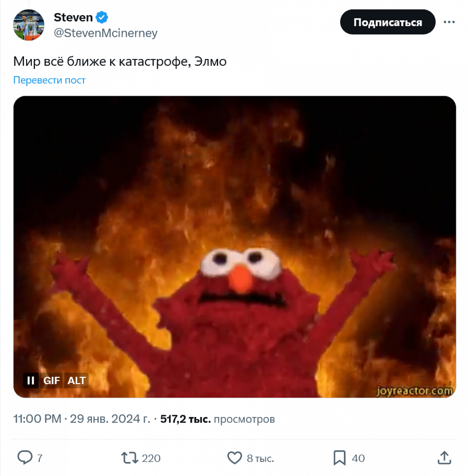Click the repost count 220
468x476 pixels.
coord(151,458)
